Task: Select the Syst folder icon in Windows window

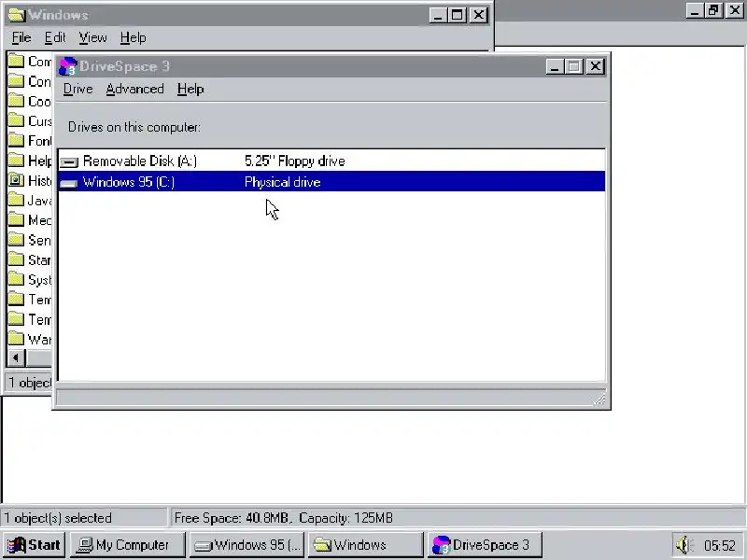Action: click(16, 279)
